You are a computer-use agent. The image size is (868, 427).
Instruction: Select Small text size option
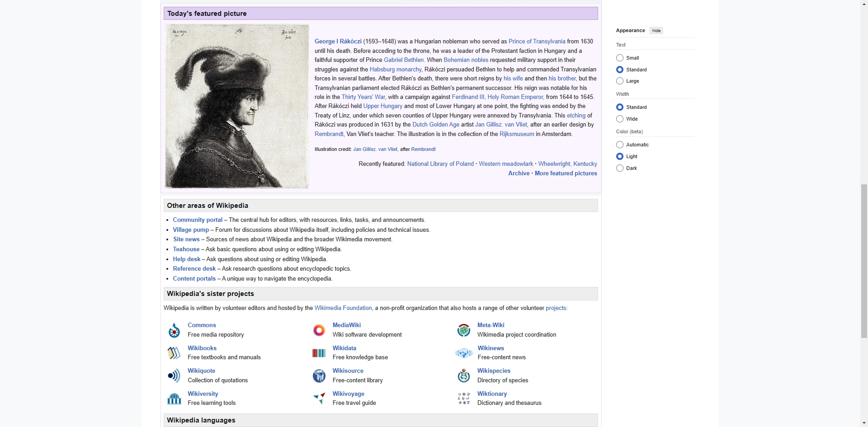point(620,58)
